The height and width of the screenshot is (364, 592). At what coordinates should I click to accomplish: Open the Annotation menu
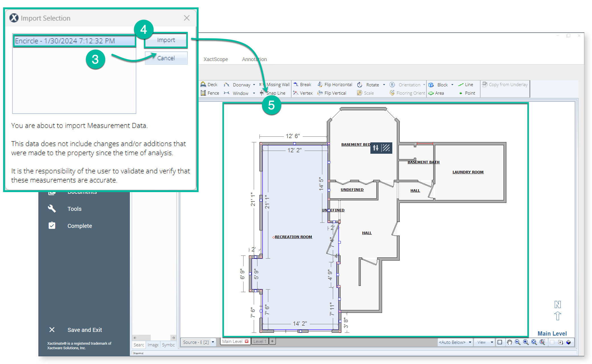click(254, 59)
